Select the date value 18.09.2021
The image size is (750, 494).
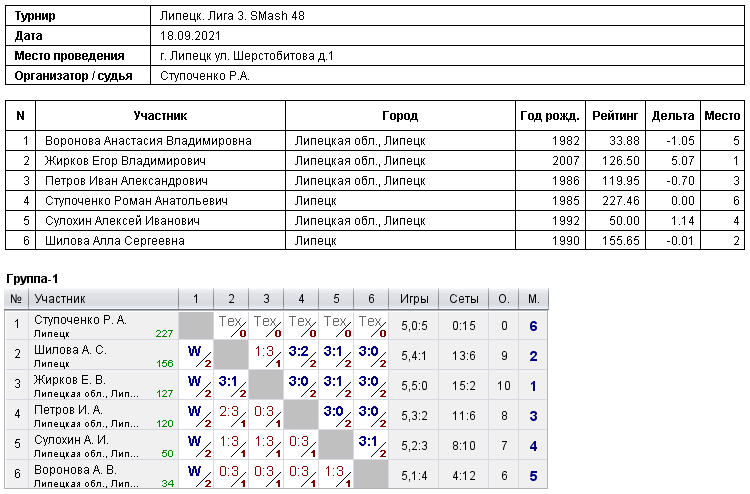coord(190,36)
